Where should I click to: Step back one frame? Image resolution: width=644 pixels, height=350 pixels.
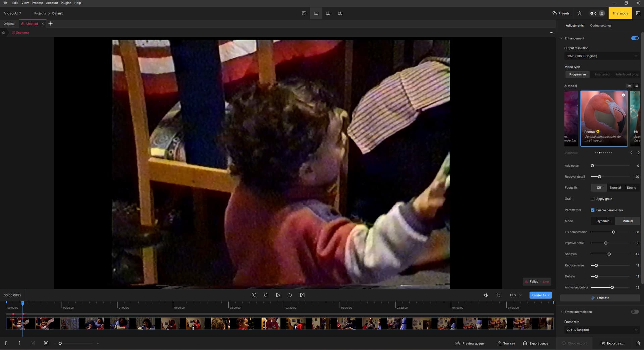click(266, 295)
